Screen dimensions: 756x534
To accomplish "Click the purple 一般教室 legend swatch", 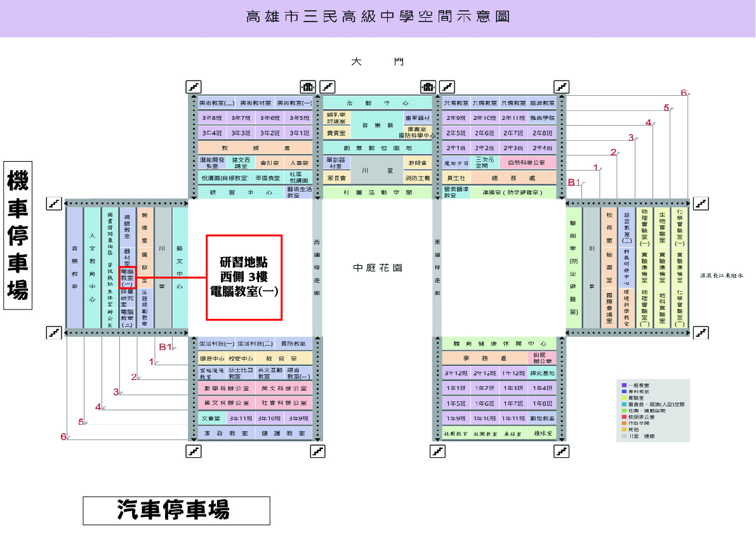I will 624,385.
